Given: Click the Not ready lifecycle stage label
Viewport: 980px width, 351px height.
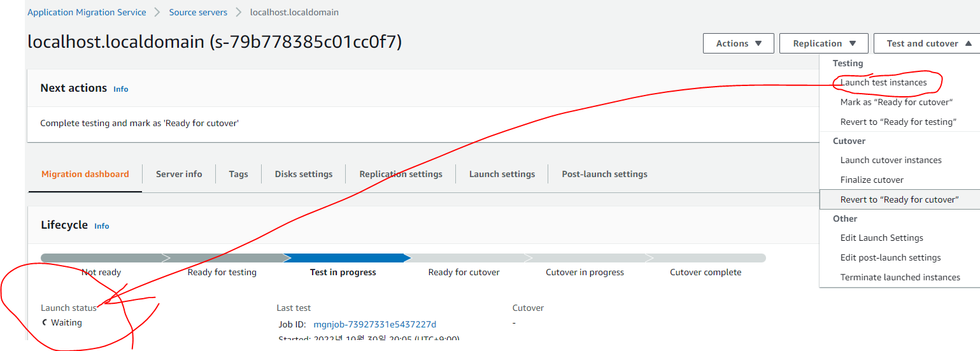Looking at the screenshot, I should (101, 272).
